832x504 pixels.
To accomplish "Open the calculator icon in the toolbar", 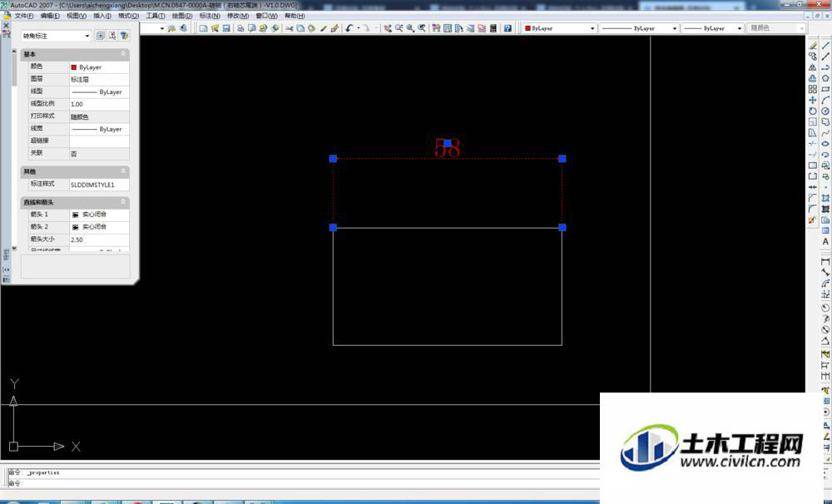I will click(493, 28).
